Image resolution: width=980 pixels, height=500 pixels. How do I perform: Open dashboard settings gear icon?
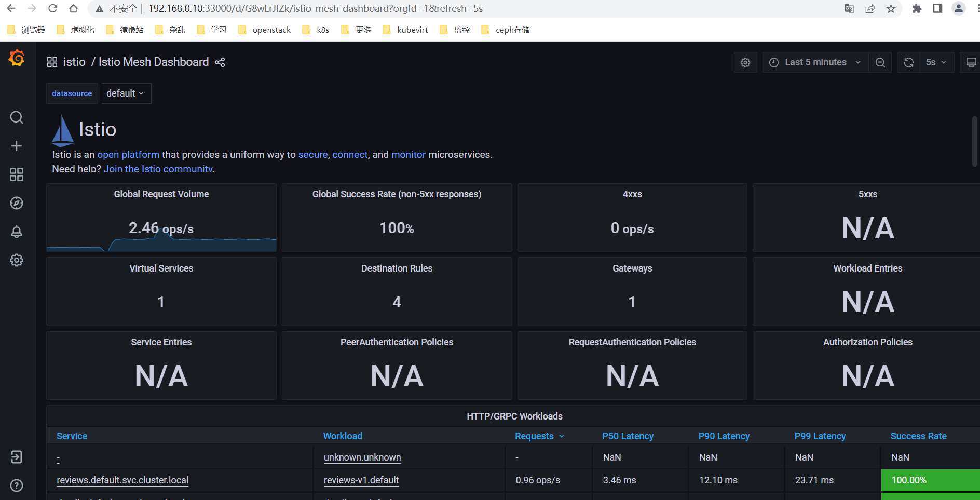[x=745, y=62]
